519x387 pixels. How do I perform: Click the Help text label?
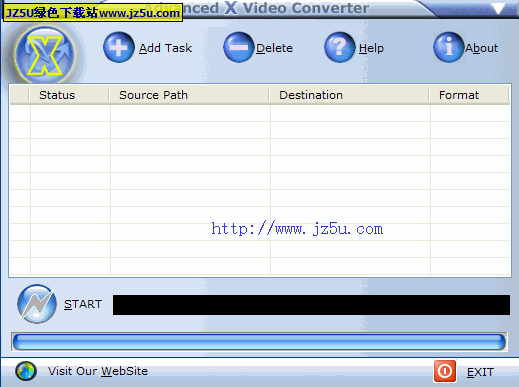(x=371, y=48)
